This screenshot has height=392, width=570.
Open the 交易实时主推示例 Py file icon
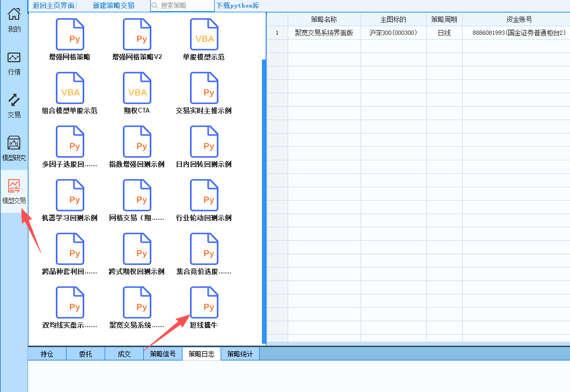(x=204, y=88)
